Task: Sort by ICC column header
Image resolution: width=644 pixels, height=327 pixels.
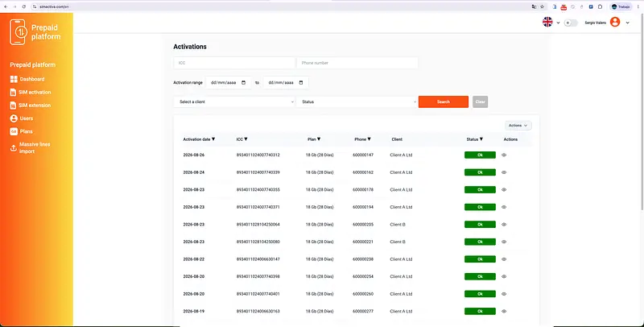Action: click(242, 139)
